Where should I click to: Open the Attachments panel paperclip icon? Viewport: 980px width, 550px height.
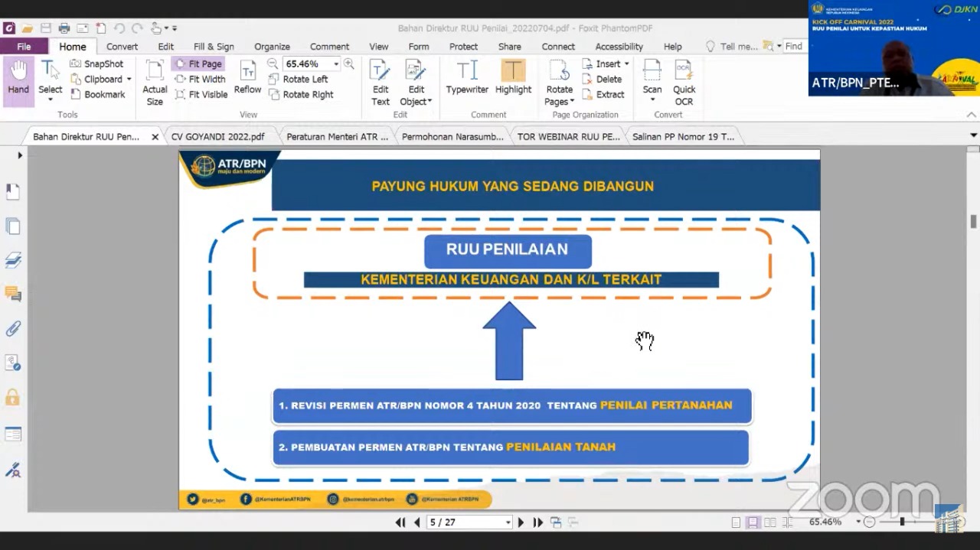coord(13,329)
